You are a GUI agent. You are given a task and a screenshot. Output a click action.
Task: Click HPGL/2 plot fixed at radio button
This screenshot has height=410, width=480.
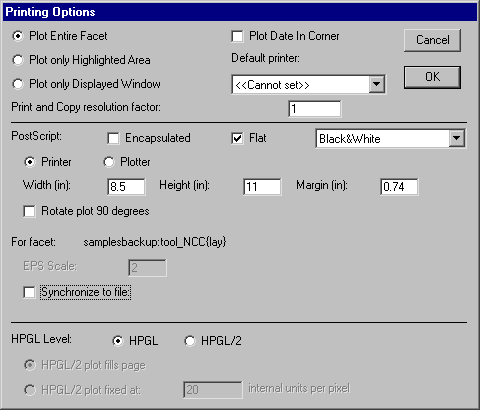[x=30, y=390]
